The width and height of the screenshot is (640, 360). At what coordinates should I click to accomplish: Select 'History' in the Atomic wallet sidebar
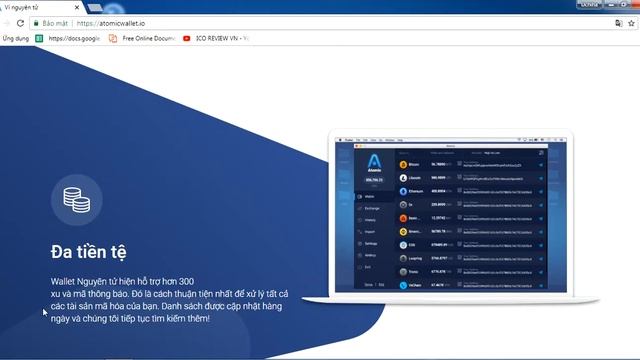tap(370, 220)
